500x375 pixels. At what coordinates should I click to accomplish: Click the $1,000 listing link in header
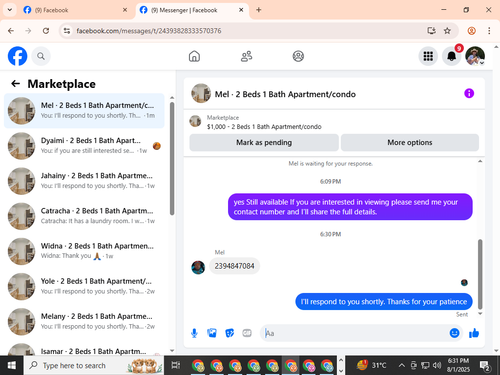tap(264, 127)
